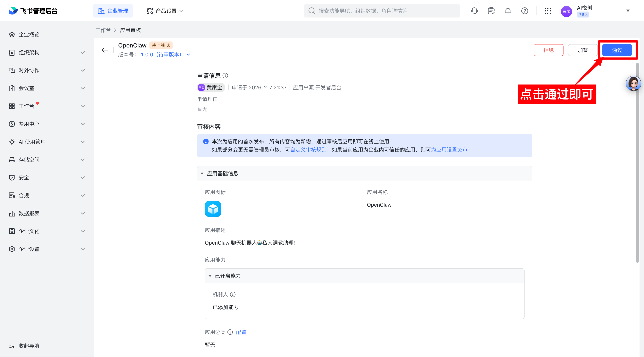Open the 自定义审核规则 link
The width and height of the screenshot is (644, 357).
click(309, 150)
